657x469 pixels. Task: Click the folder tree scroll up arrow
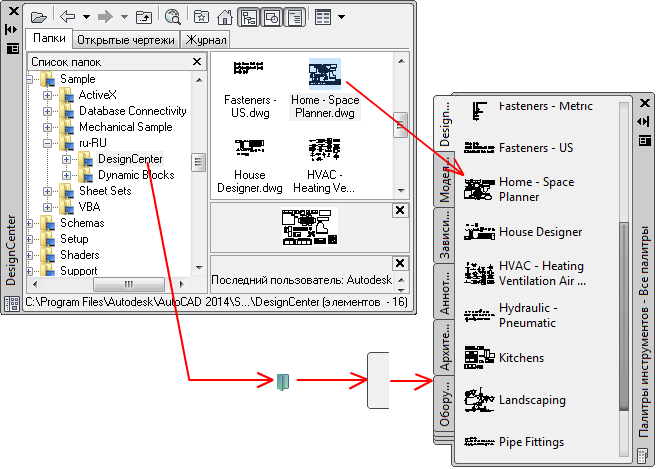pyautogui.click(x=199, y=79)
